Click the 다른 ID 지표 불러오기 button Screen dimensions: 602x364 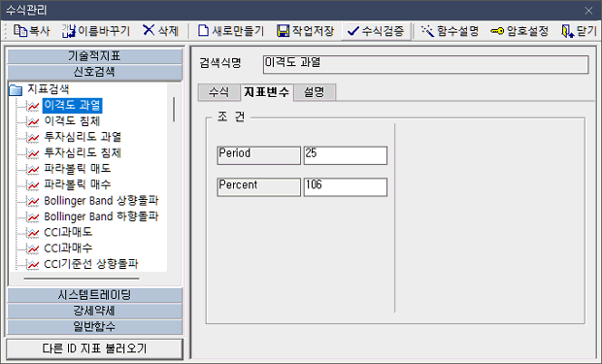(94, 348)
